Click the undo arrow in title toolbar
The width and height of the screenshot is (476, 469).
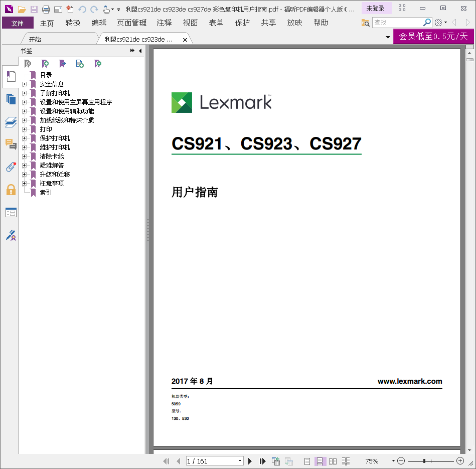[x=82, y=10]
